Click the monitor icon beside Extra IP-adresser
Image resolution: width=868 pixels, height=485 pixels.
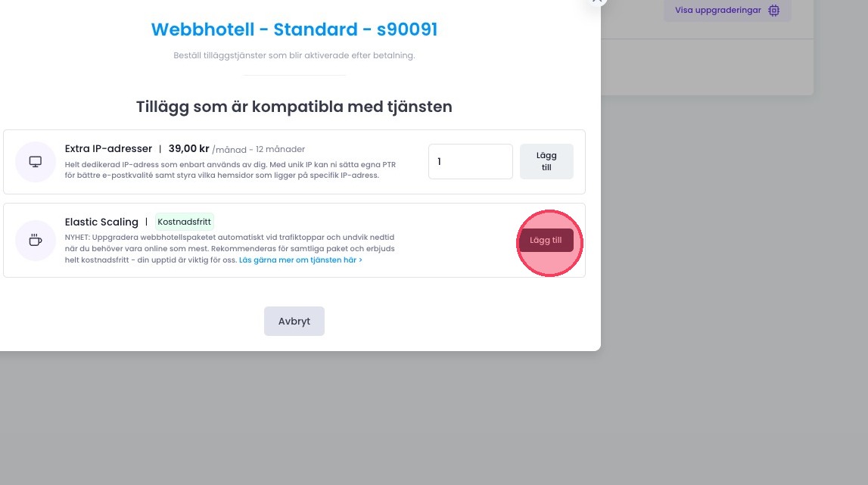36,162
